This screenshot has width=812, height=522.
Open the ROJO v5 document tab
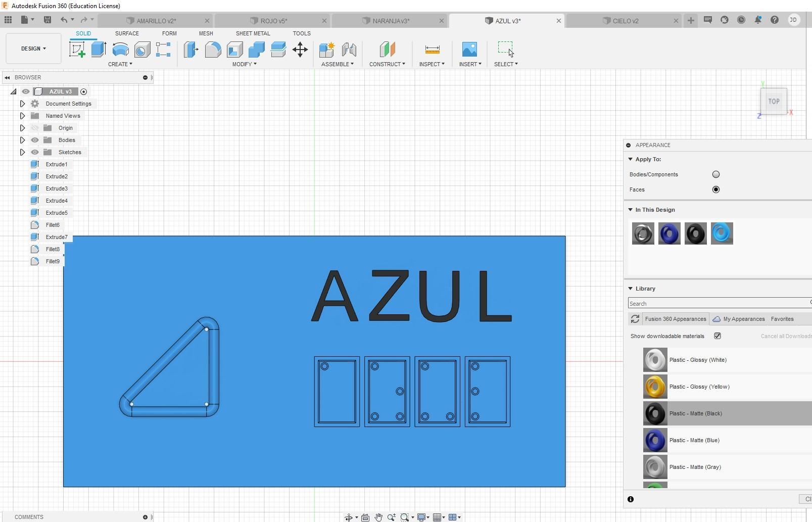click(x=273, y=21)
